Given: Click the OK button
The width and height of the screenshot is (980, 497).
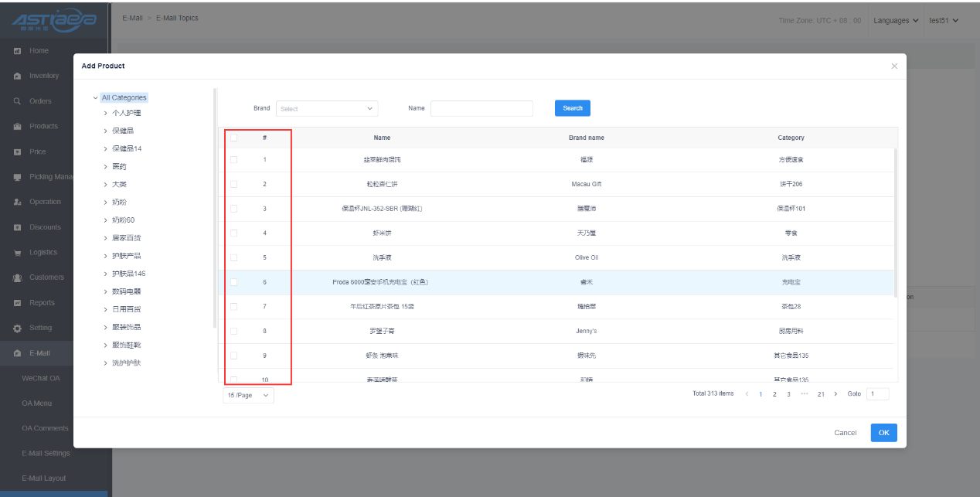Looking at the screenshot, I should 883,433.
